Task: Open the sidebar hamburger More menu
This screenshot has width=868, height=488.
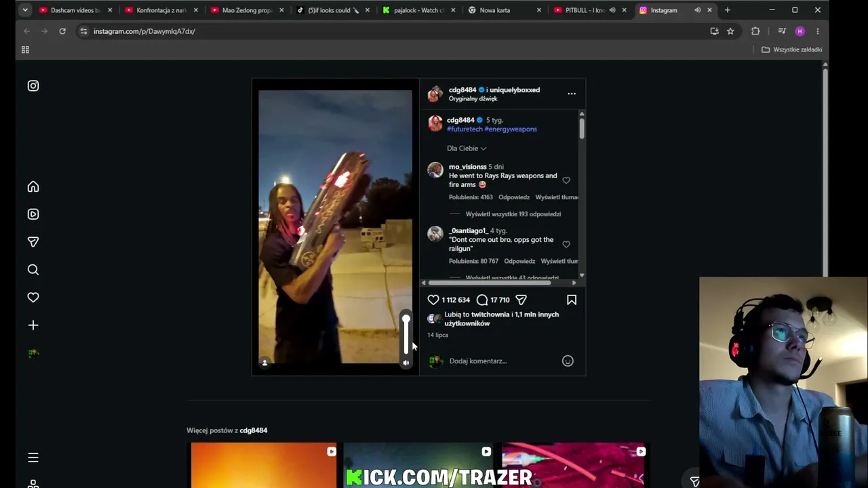Action: pyautogui.click(x=33, y=457)
